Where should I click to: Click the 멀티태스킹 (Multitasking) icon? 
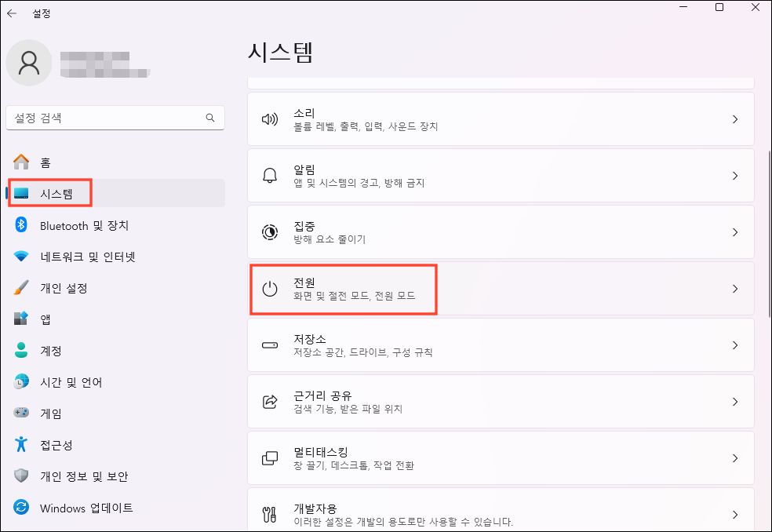[270, 457]
